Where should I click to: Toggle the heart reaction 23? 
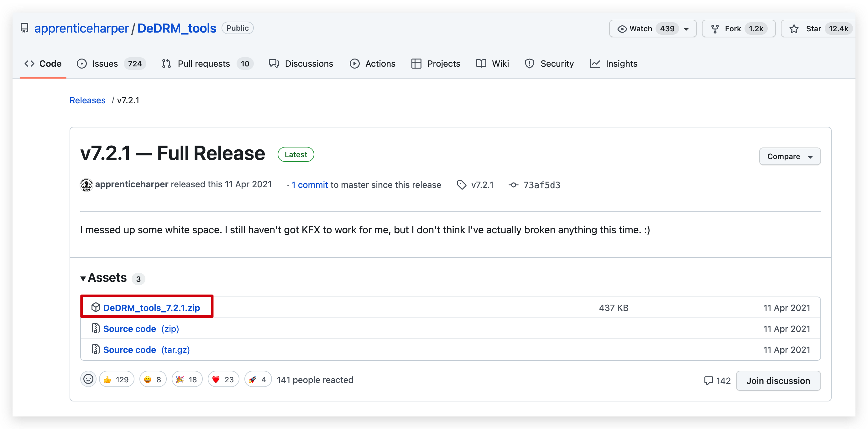(x=223, y=380)
